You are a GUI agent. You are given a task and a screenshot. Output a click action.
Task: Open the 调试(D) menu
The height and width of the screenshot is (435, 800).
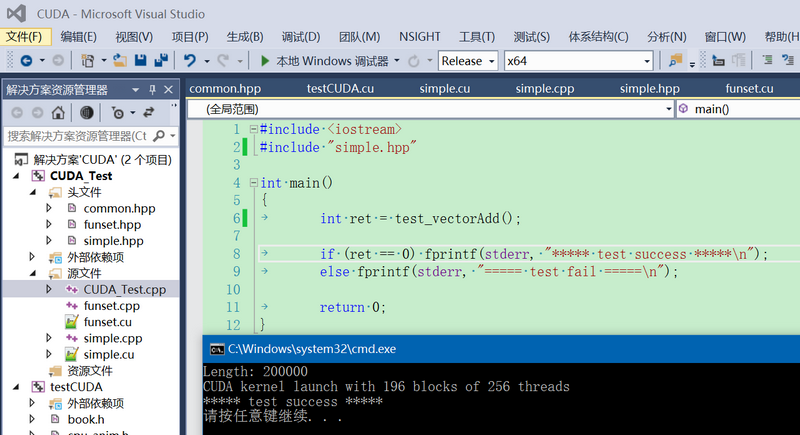pyautogui.click(x=301, y=37)
